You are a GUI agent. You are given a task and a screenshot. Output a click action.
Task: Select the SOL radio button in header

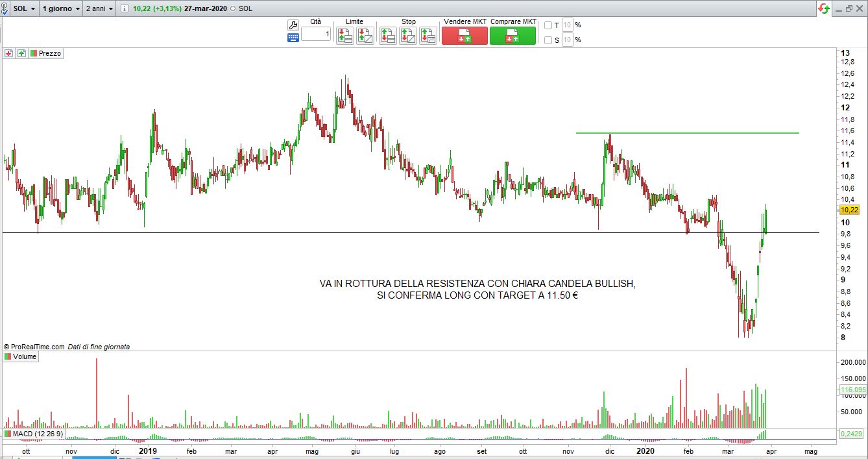pos(233,9)
